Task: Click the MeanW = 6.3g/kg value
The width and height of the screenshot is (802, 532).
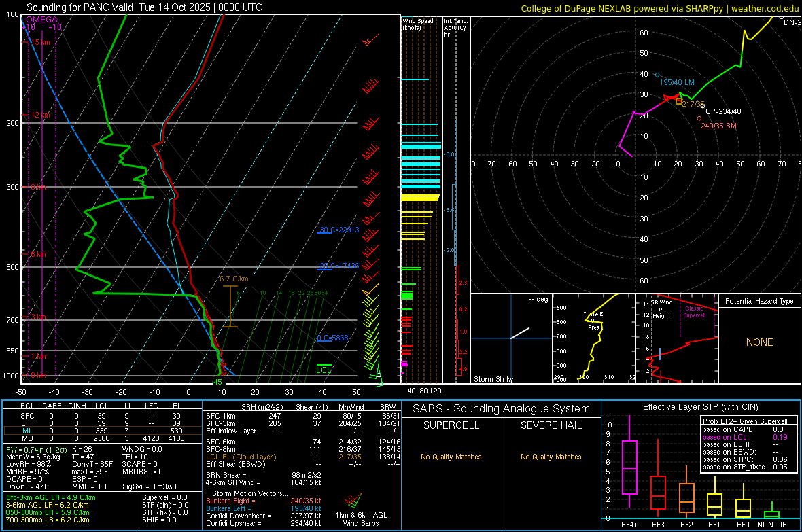Action: tap(33, 457)
